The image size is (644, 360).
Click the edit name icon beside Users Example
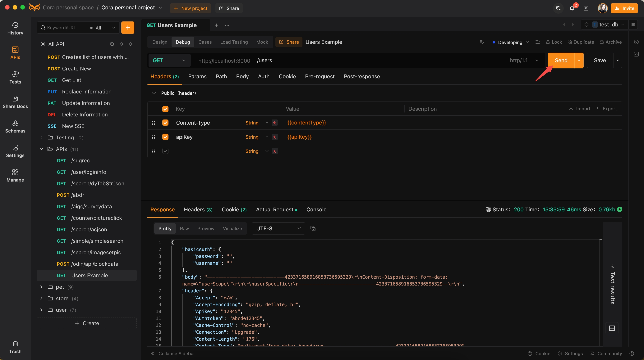[482, 42]
